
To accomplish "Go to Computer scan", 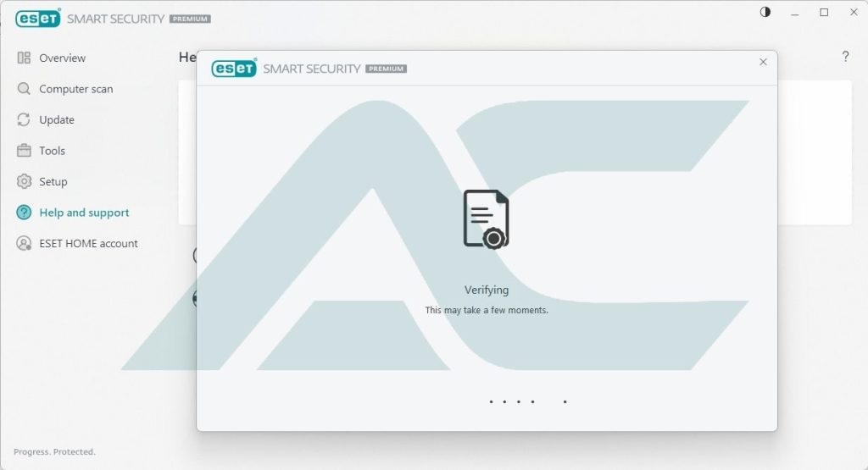I will [75, 89].
